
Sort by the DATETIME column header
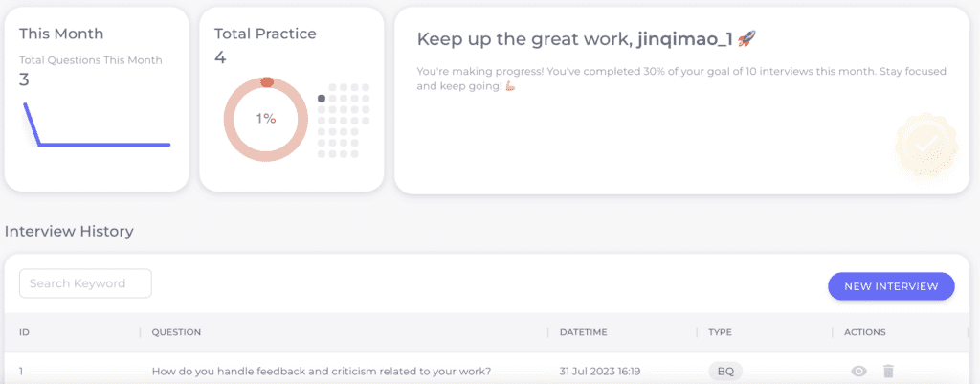coord(583,332)
